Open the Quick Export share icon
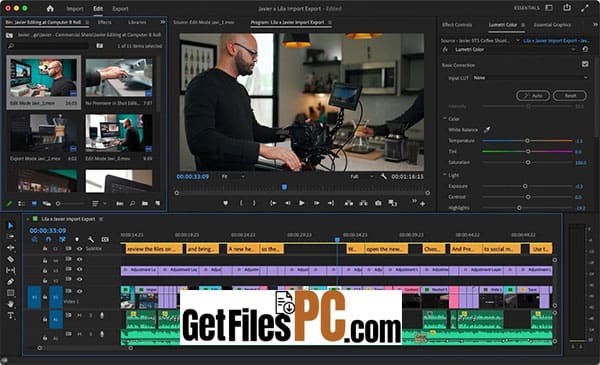Screen dimensions: 600x365 (x=567, y=8)
